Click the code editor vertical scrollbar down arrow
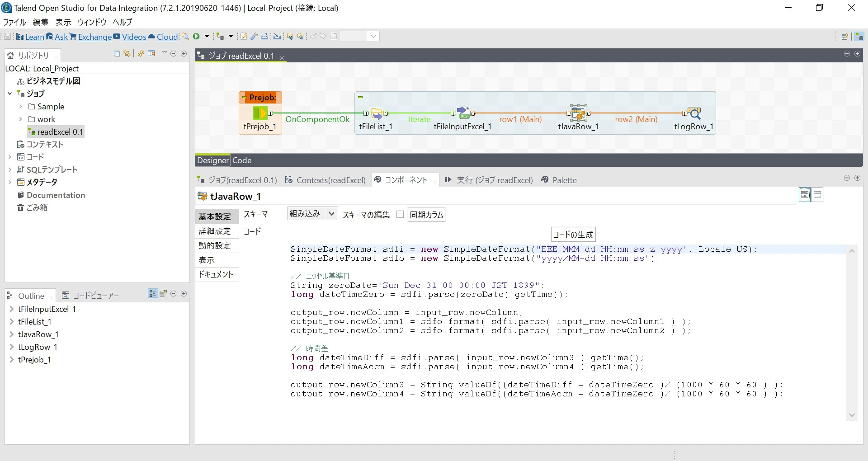Screen dimensions: 868x461 point(852,415)
